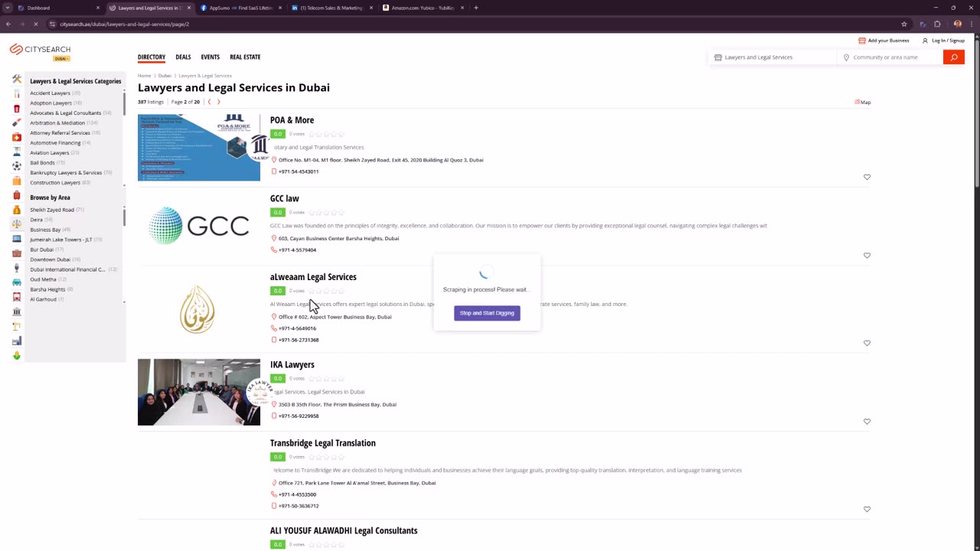Close the Dashboard browser tab
The height and width of the screenshot is (551, 980).
point(98,8)
